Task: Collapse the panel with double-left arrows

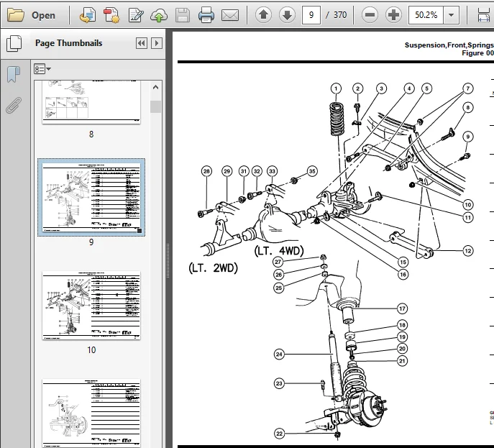Action: point(142,43)
